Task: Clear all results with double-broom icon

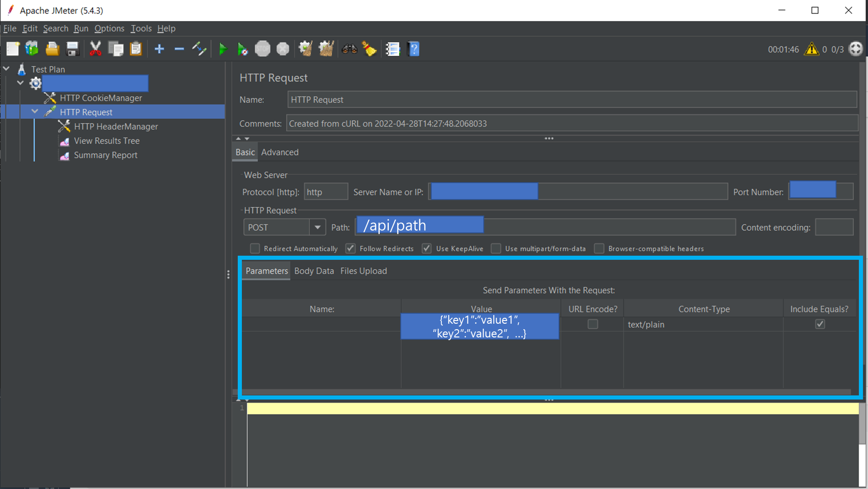Action: (326, 49)
